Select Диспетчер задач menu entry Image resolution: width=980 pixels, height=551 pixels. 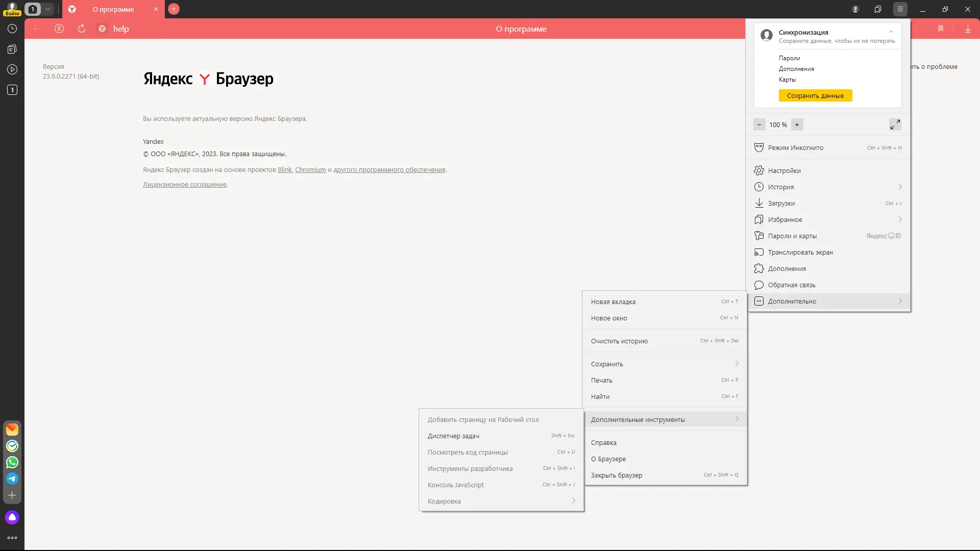coord(453,436)
